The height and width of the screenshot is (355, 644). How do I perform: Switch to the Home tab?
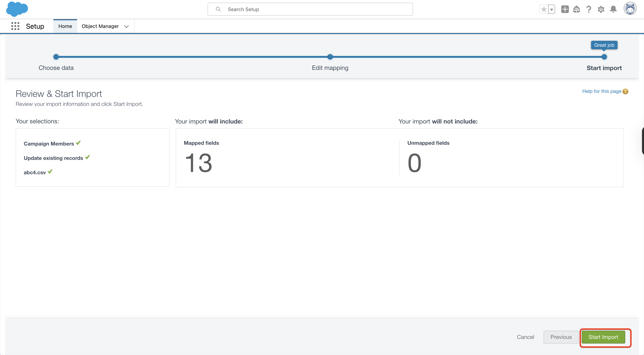click(65, 26)
